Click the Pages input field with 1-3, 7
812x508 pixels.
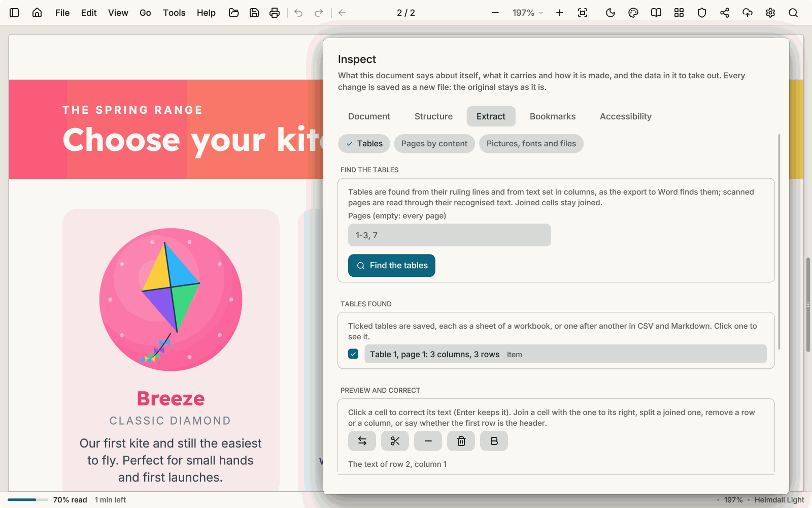pos(450,235)
